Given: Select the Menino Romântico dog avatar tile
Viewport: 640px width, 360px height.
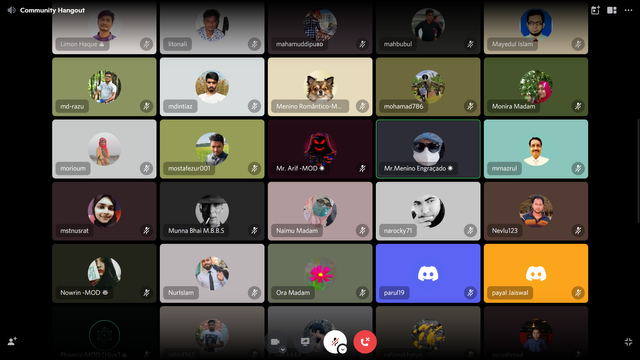Looking at the screenshot, I should 320,87.
